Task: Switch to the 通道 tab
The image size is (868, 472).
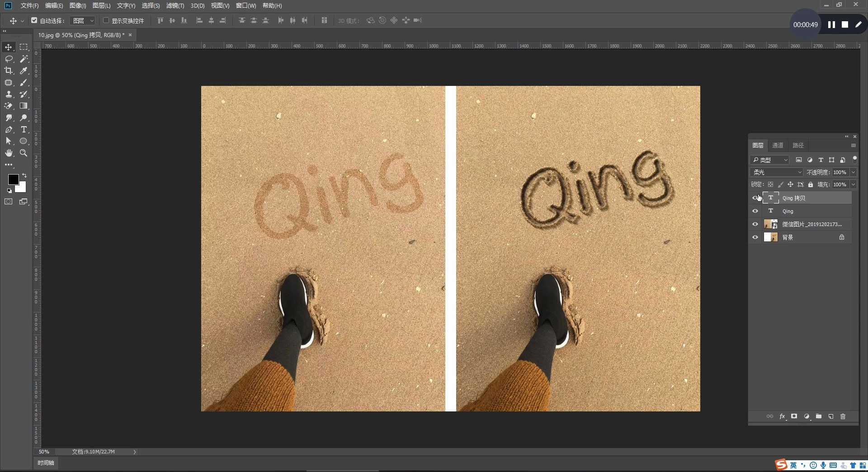Action: coord(778,146)
